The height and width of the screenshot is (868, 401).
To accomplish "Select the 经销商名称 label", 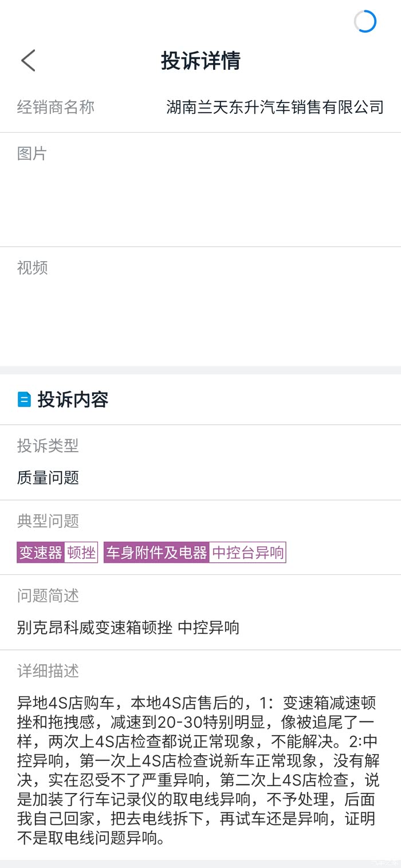I will pyautogui.click(x=56, y=107).
